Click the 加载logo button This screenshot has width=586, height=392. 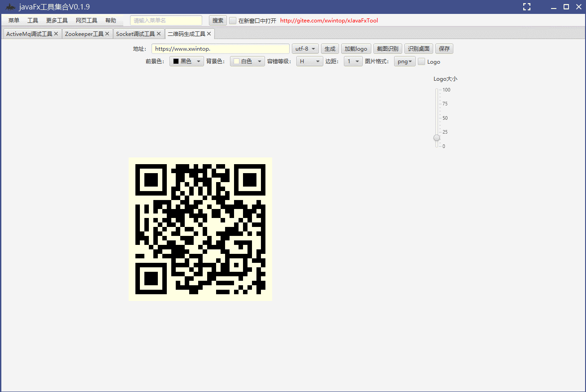tap(356, 48)
